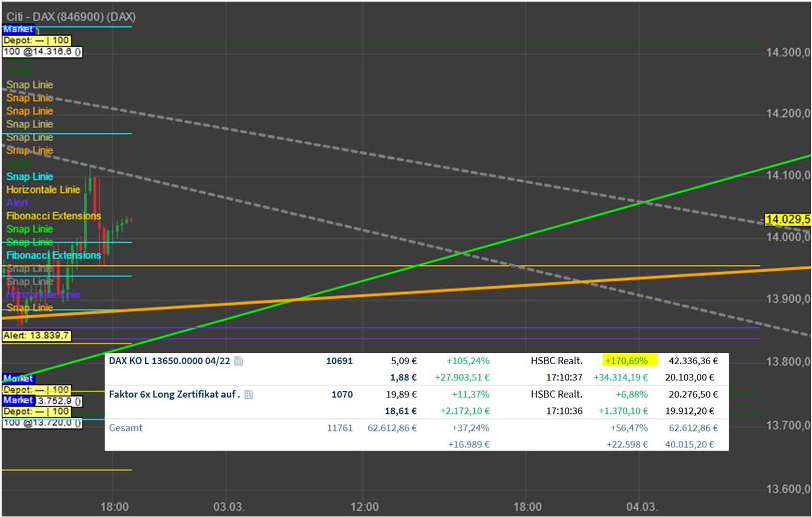Select the yellow Fibonacci Extensions label

coord(54,216)
